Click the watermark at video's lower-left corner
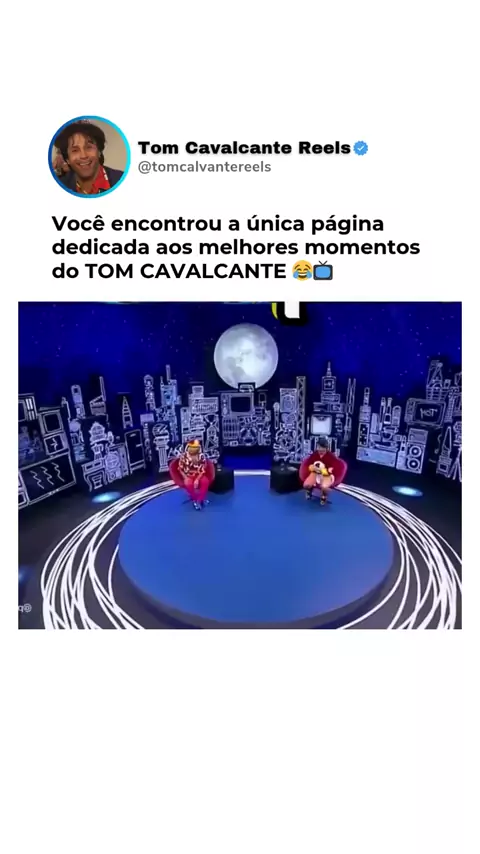 point(25,608)
